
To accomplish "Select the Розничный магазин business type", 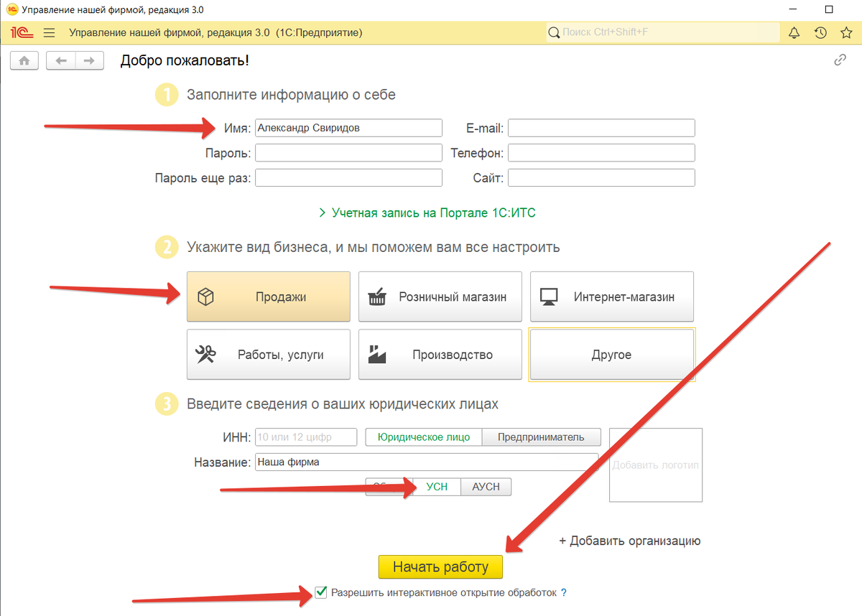I will [x=440, y=297].
